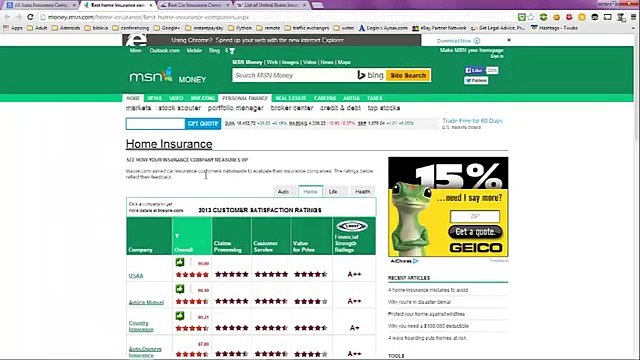Select the Auto ratings tab
This screenshot has height=360, width=640.
(x=283, y=191)
